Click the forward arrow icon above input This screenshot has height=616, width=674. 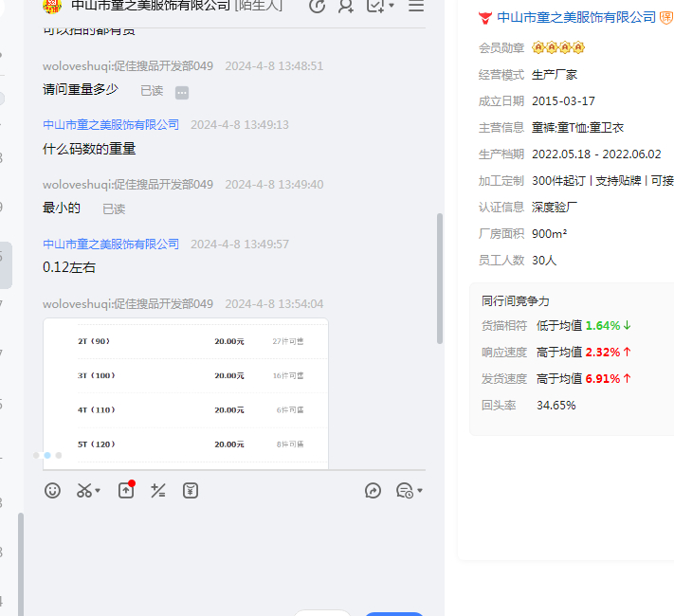coord(373,490)
